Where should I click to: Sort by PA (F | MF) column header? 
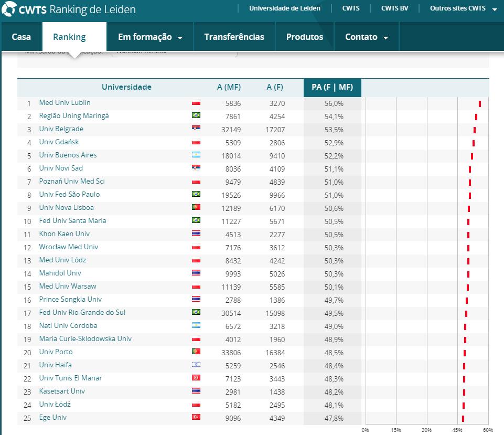332,87
